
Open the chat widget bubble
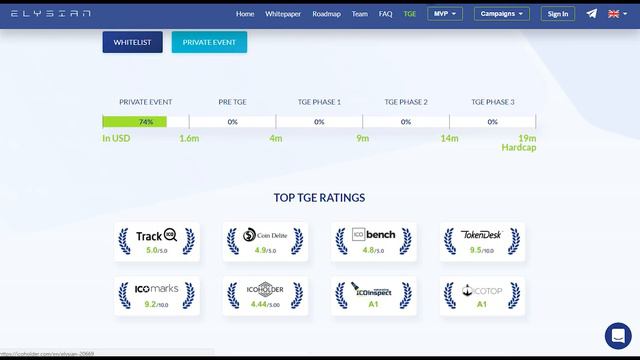pyautogui.click(x=618, y=336)
